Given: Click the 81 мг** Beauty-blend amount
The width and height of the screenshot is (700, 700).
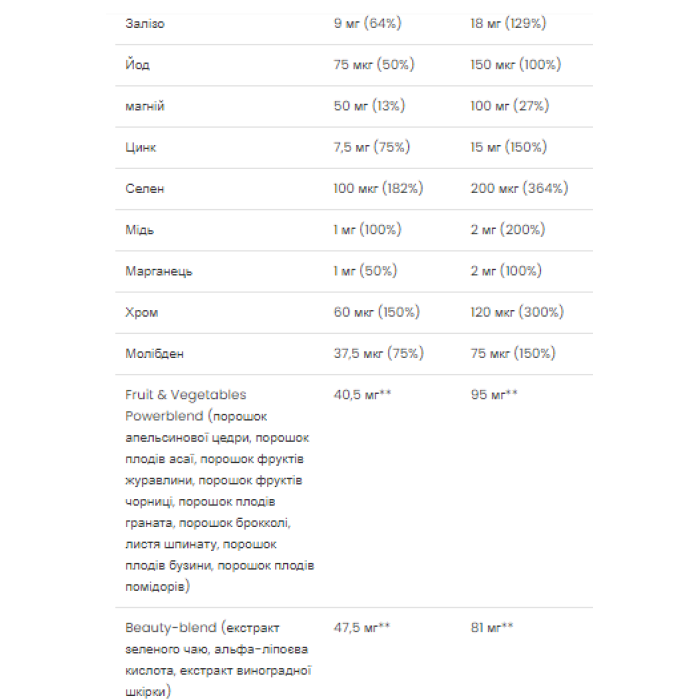Looking at the screenshot, I should pos(493,627).
